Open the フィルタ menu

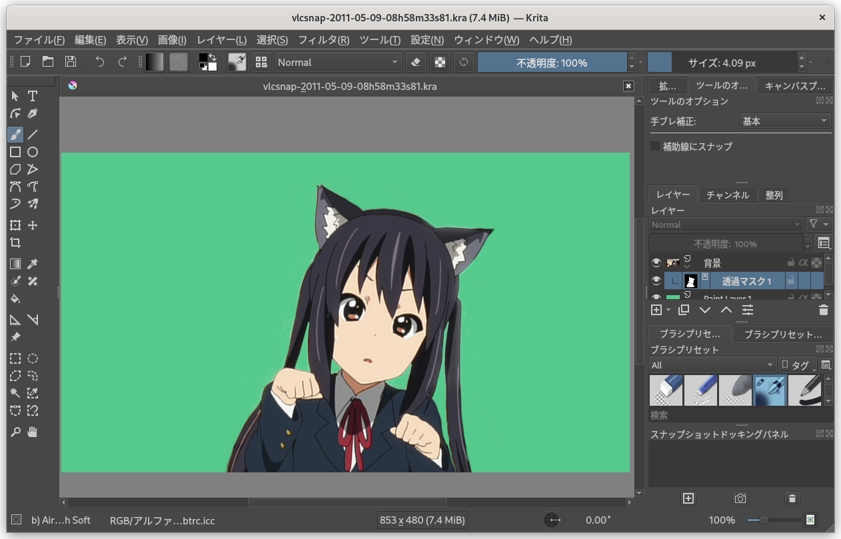click(x=323, y=40)
